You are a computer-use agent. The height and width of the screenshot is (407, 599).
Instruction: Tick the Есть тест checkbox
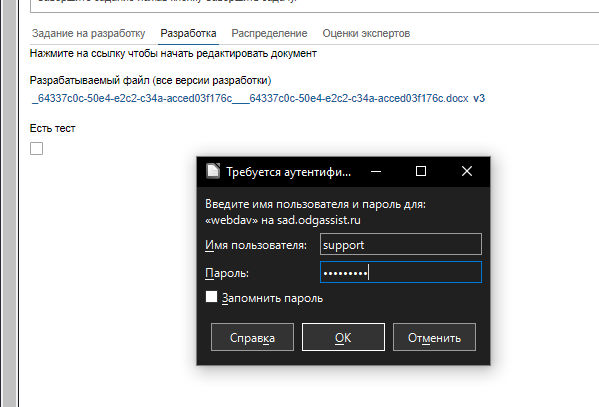36,148
